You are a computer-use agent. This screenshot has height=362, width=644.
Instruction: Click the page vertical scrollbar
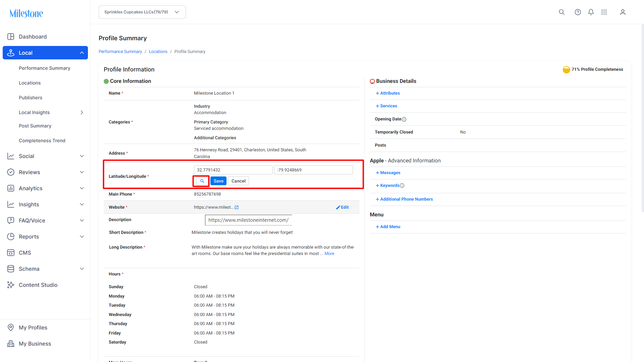[642, 117]
